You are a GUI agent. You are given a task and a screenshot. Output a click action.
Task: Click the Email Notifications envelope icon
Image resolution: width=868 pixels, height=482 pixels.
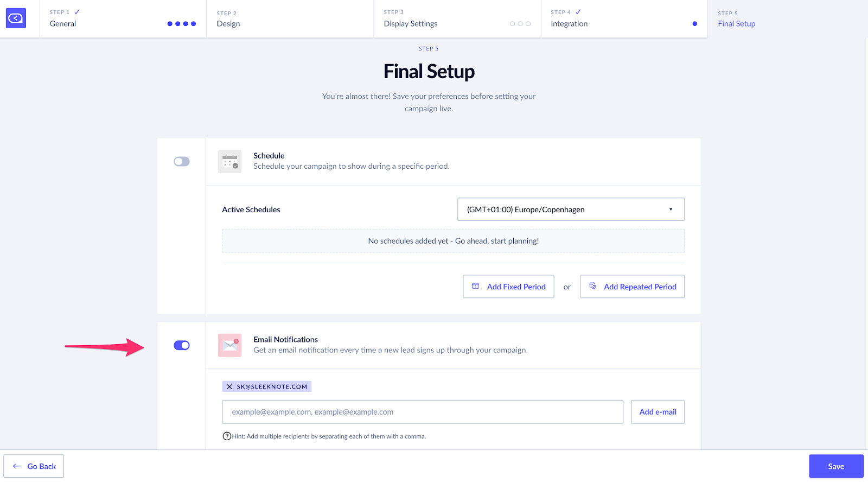coord(229,345)
